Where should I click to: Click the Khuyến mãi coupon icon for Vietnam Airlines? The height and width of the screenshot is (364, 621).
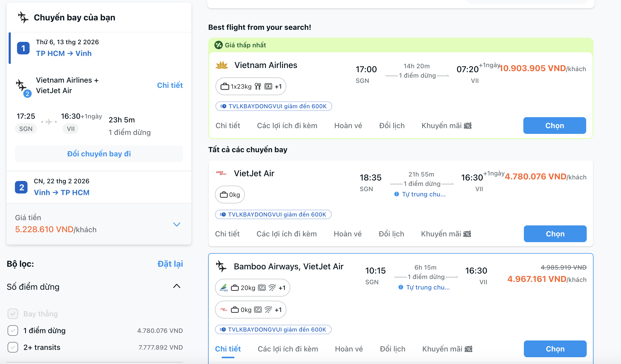pyautogui.click(x=468, y=126)
